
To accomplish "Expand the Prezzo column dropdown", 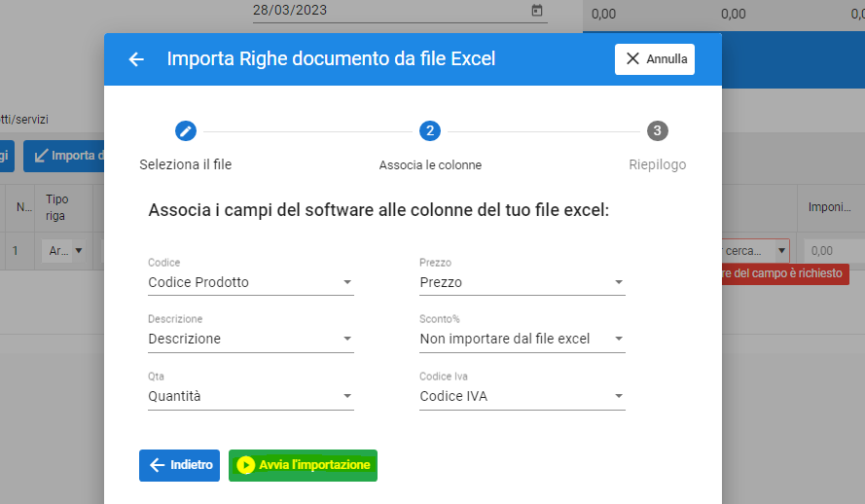I will click(x=522, y=282).
